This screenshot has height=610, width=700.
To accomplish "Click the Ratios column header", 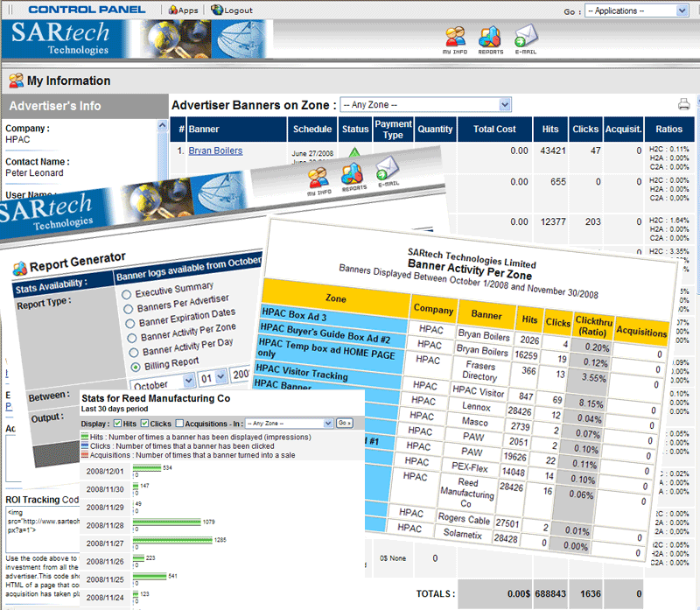I will (668, 129).
